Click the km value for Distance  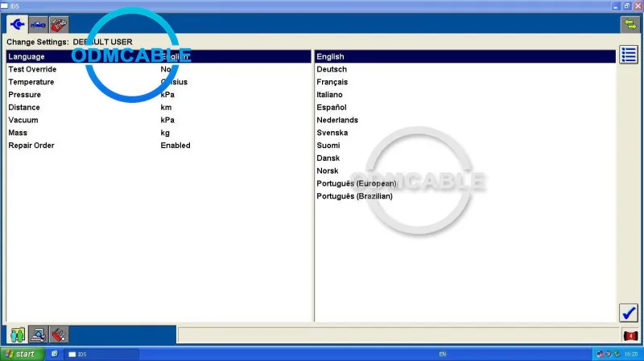coord(166,108)
